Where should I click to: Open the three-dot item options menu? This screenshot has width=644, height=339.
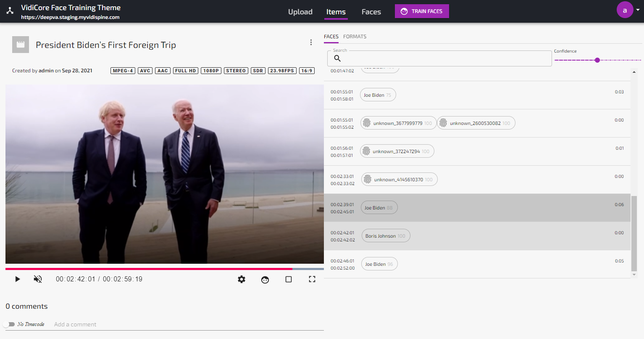(311, 42)
